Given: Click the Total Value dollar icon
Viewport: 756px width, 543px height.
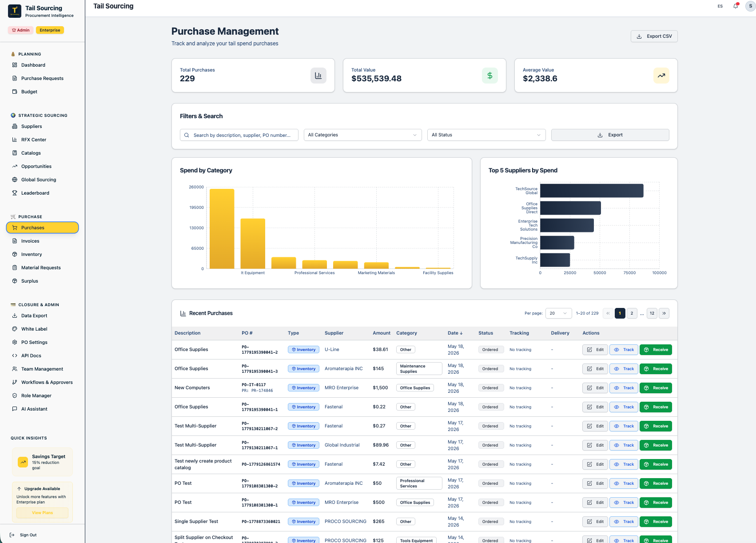Looking at the screenshot, I should (490, 76).
